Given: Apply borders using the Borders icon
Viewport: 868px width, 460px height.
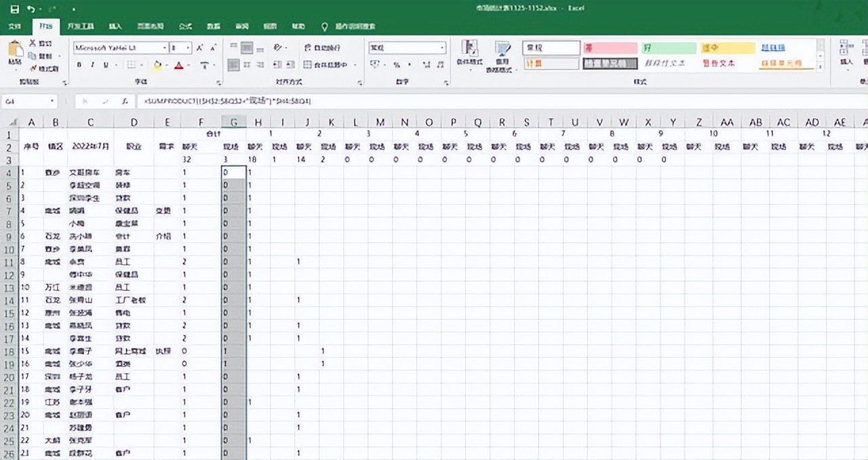Looking at the screenshot, I should [x=131, y=65].
